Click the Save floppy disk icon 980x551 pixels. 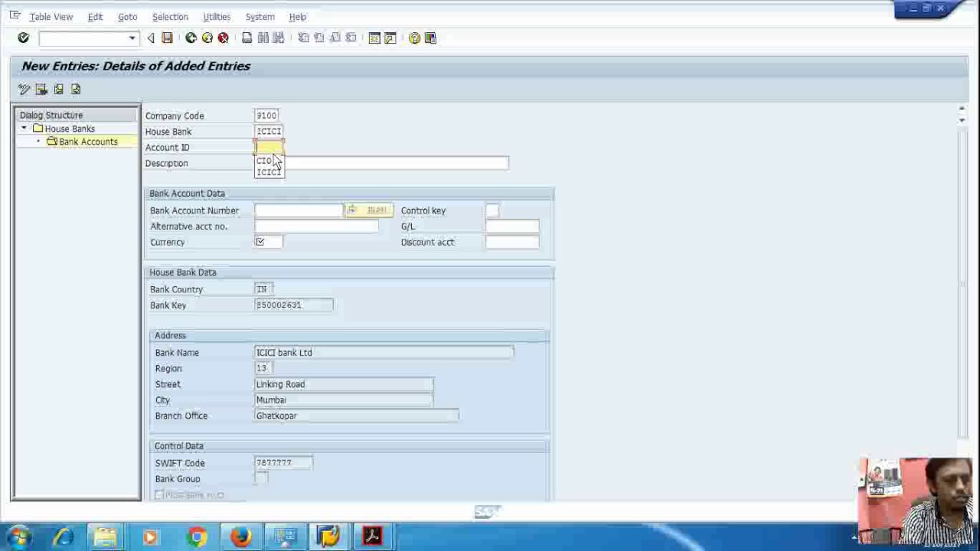167,37
